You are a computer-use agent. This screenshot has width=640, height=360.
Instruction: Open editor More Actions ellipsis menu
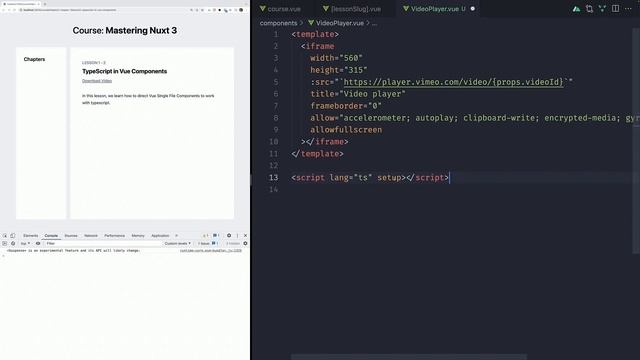tap(628, 9)
